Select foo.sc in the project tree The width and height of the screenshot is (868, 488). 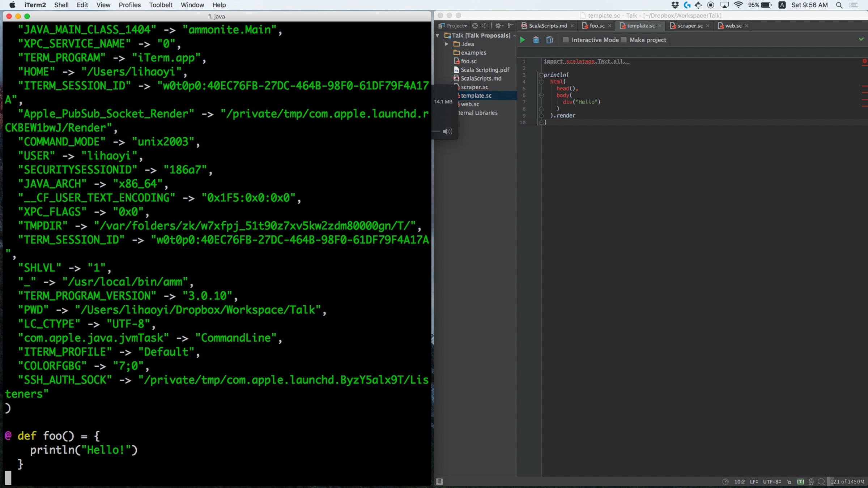[469, 61]
